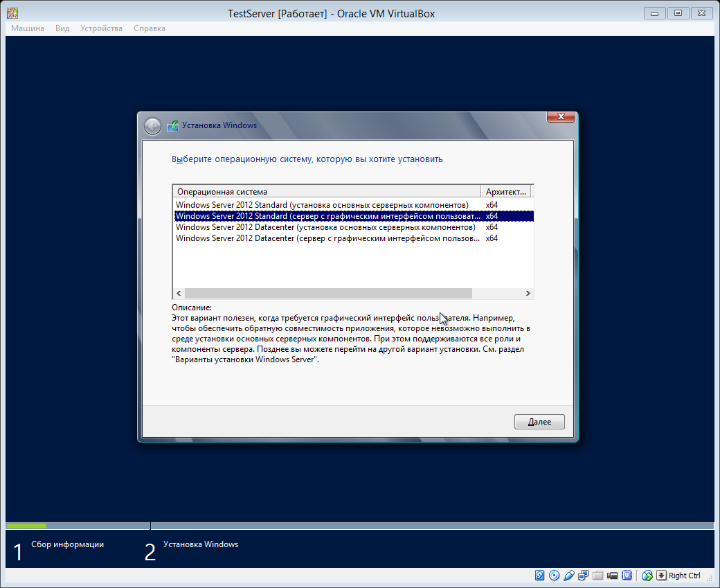
Task: Select Server 2012 Datacenter with GUI row
Action: pyautogui.click(x=354, y=238)
